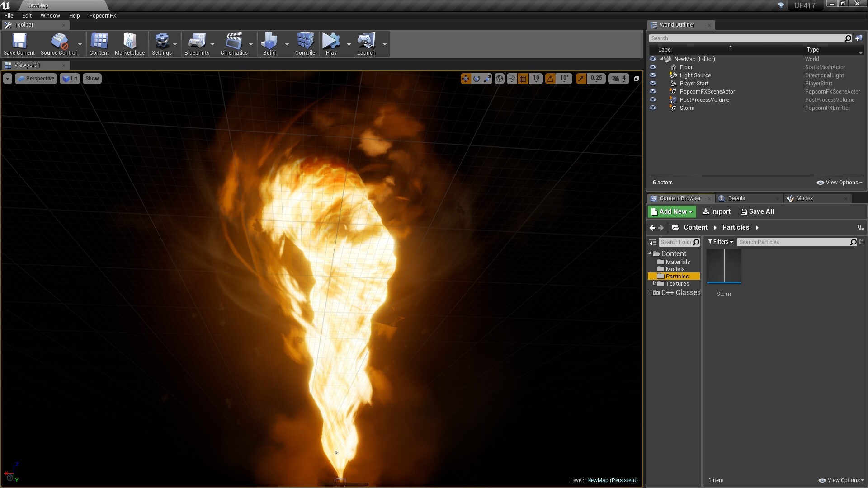This screenshot has height=488, width=868.
Task: Click the Add New button
Action: (671, 211)
